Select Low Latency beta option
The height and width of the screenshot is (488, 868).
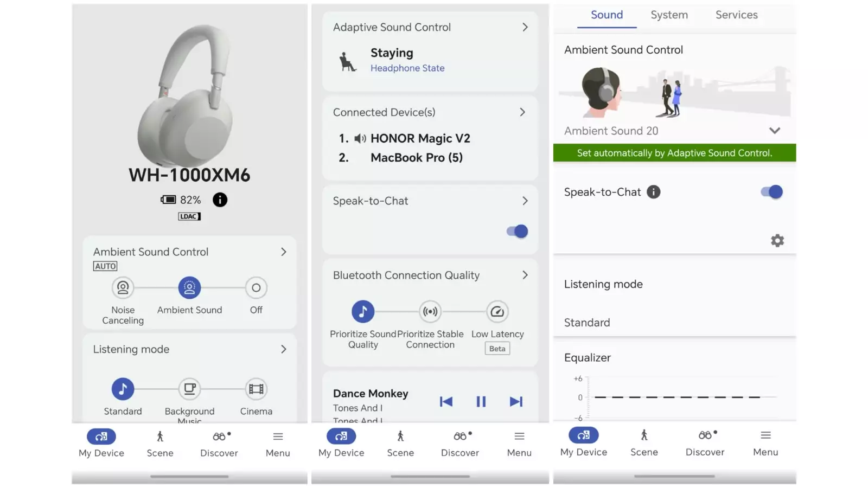tap(497, 311)
